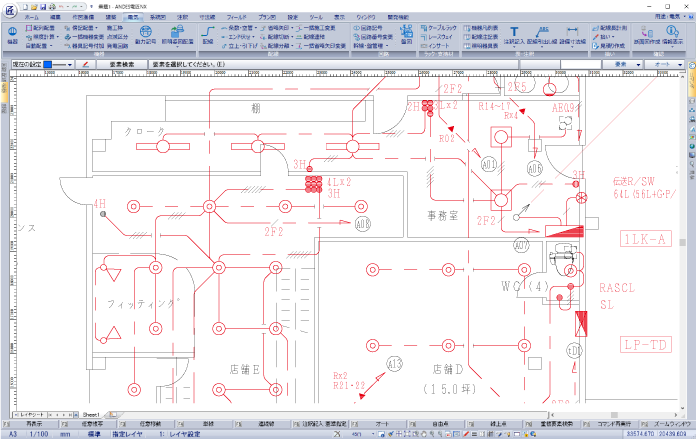The height and width of the screenshot is (439, 696).
Task: Click the 見積り作成 estimate creation tool
Action: coord(609,46)
